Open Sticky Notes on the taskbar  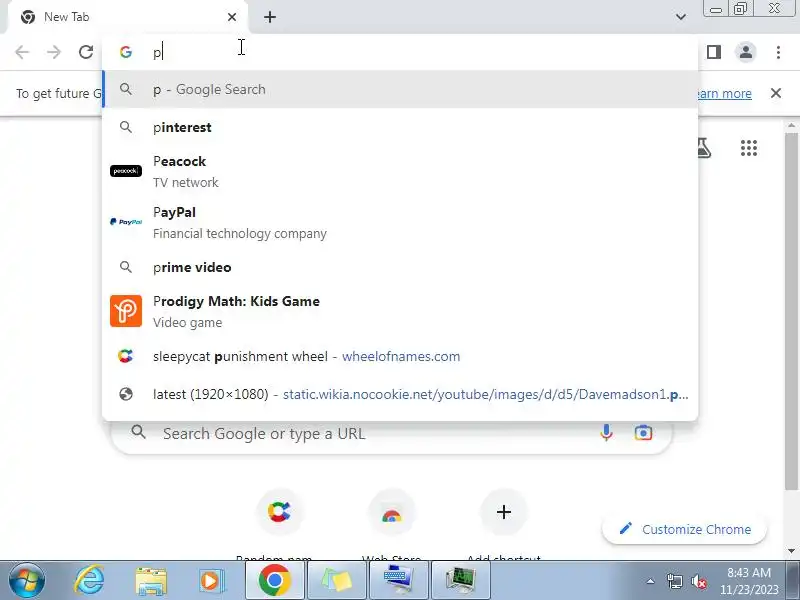pyautogui.click(x=337, y=581)
